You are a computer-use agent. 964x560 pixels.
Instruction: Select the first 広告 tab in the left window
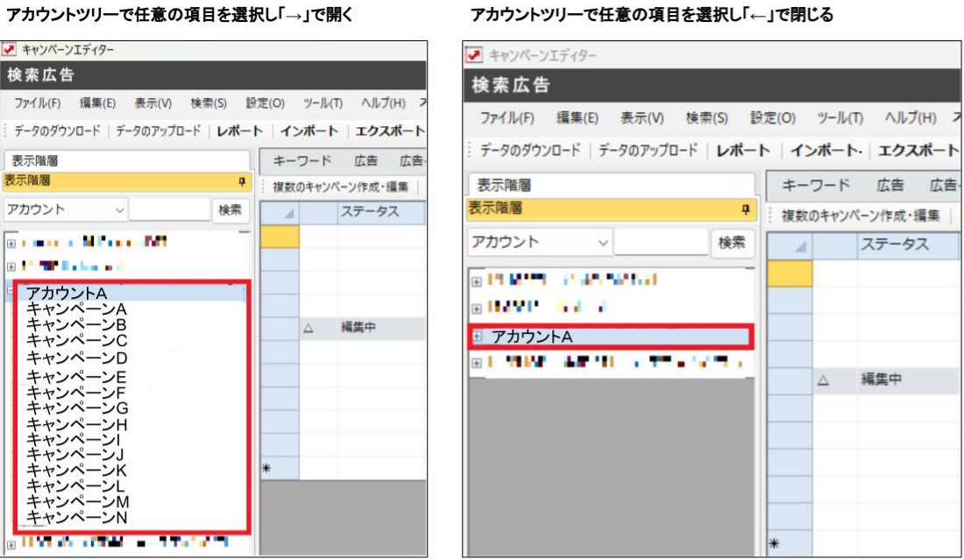(x=366, y=160)
